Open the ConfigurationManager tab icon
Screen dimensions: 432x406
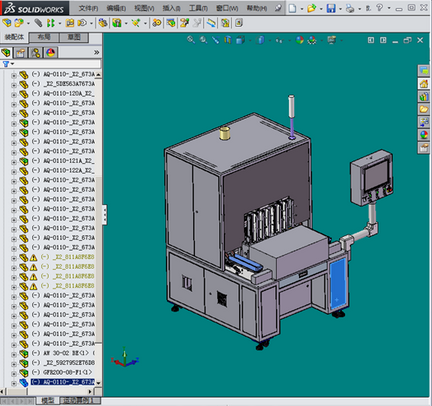tap(36, 52)
